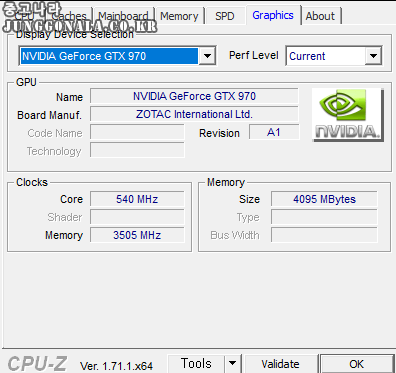Click the Perf Level label
The image size is (396, 373).
tap(254, 55)
